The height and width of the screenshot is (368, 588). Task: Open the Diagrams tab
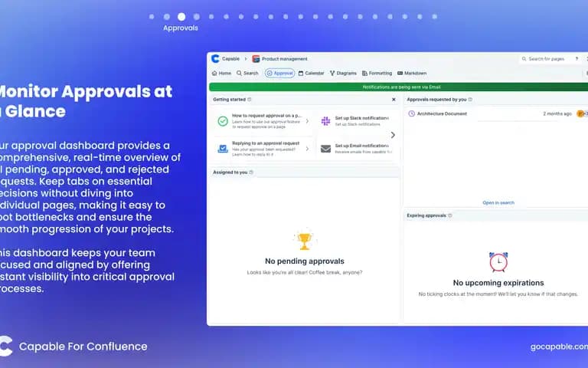343,74
